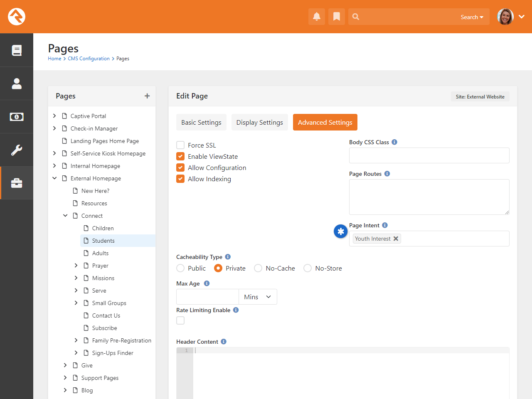Open the People sidebar icon
This screenshot has width=532, height=399.
pyautogui.click(x=17, y=84)
